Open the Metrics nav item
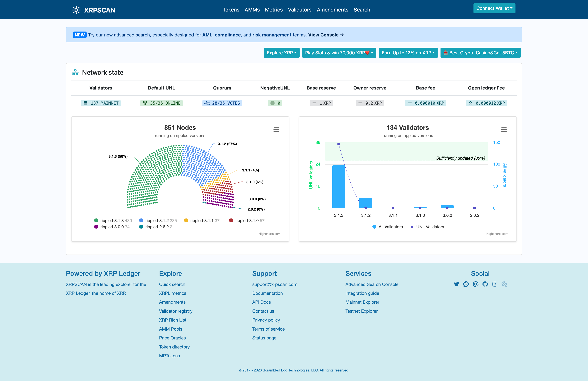 click(x=274, y=10)
